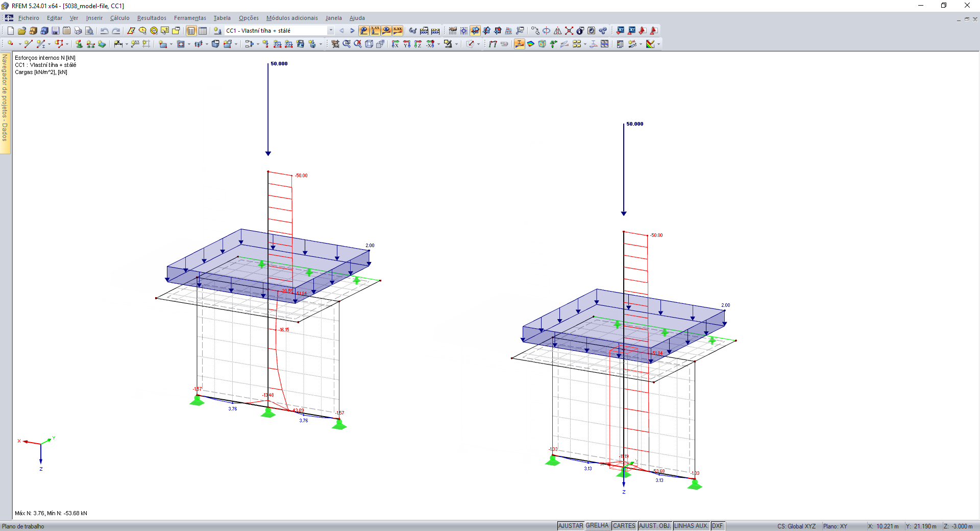The height and width of the screenshot is (531, 980).
Task: Click the 'Esforços internos N [kN]' label
Action: tap(45, 58)
